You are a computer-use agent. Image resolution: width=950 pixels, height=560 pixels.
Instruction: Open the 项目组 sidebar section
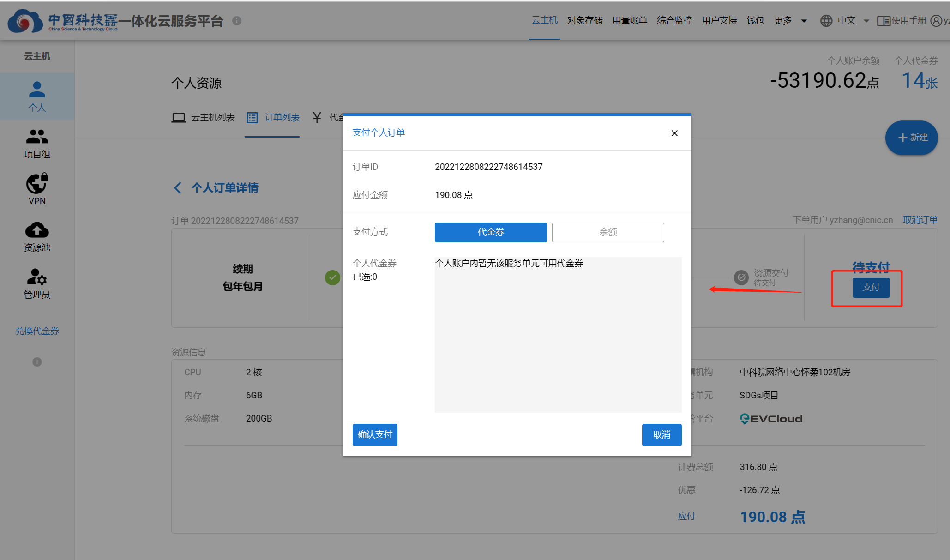(37, 144)
